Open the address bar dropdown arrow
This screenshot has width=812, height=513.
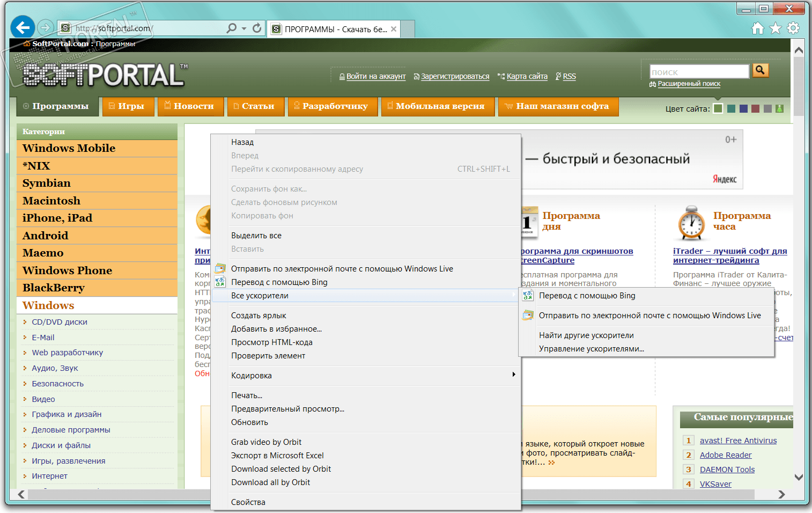pos(244,28)
